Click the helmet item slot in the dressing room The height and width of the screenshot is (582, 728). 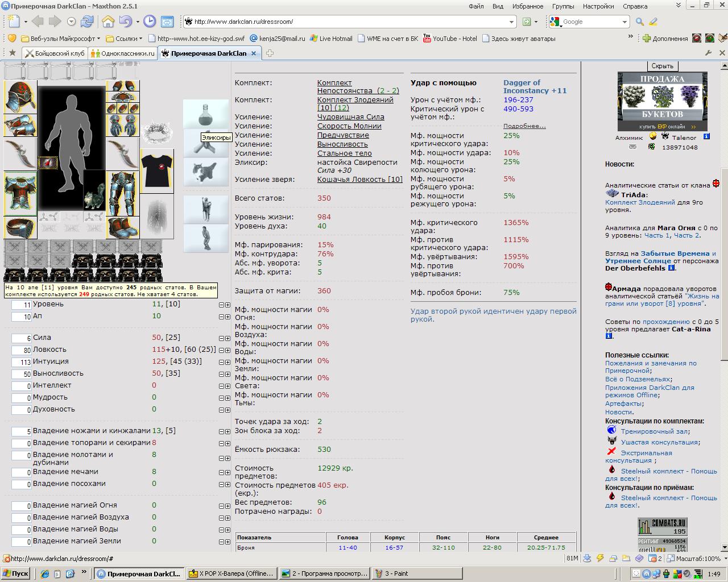20,97
